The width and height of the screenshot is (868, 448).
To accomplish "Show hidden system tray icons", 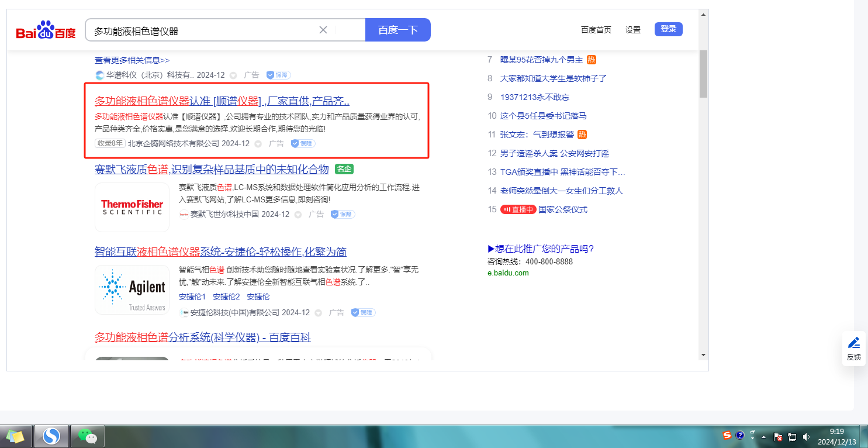I will pyautogui.click(x=763, y=437).
